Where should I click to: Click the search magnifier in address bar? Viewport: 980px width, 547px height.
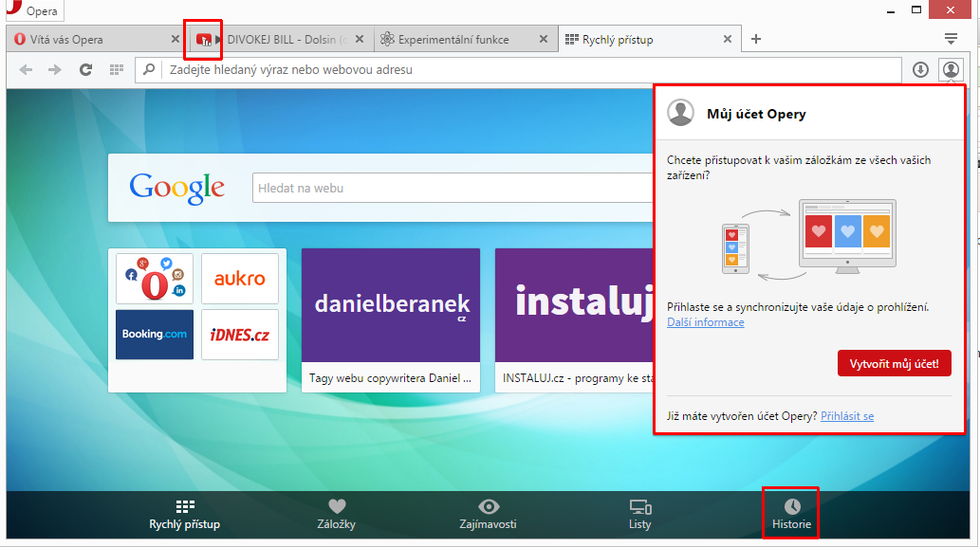pos(149,69)
